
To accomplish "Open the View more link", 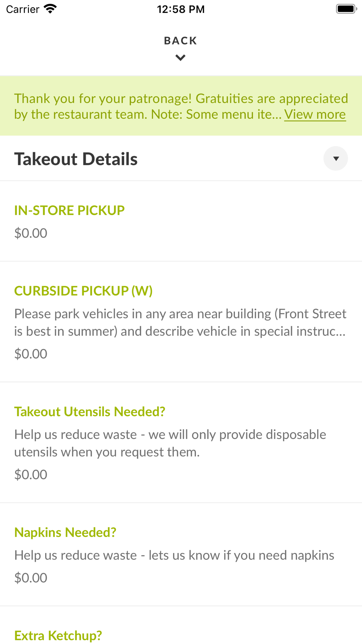I will click(x=315, y=114).
